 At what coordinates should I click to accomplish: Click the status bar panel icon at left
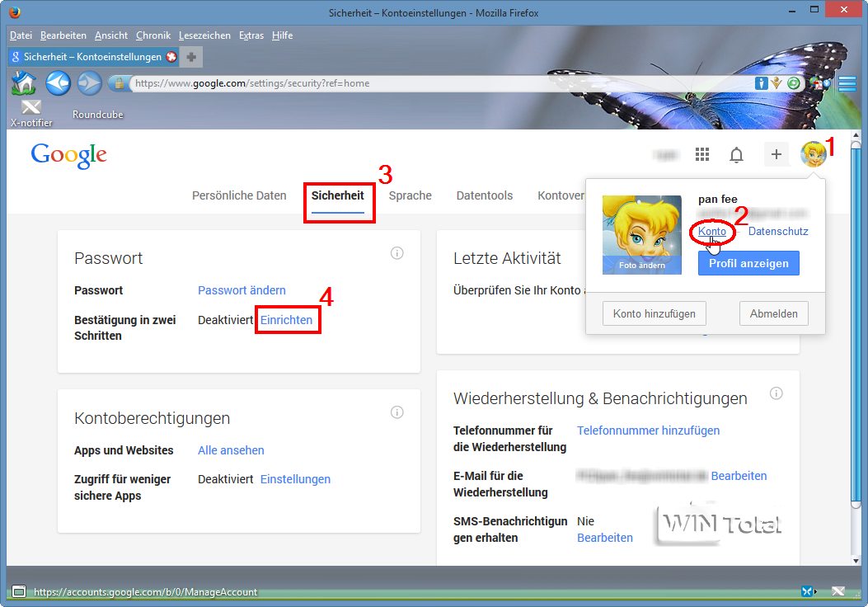click(x=19, y=591)
